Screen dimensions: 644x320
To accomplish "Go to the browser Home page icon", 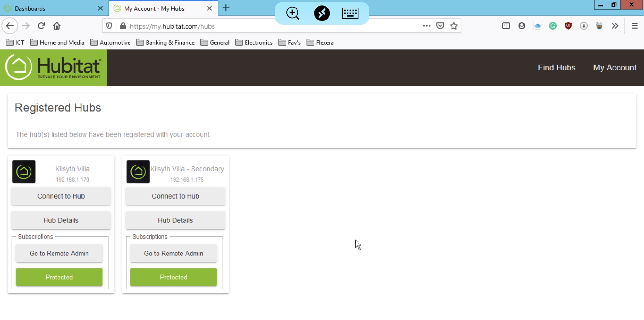I will [x=57, y=26].
